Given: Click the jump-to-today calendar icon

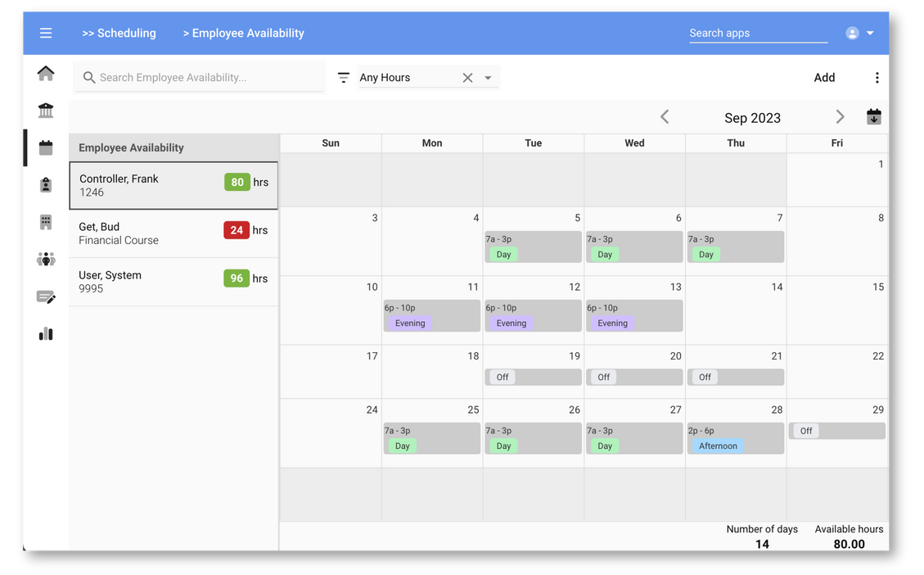Looking at the screenshot, I should pyautogui.click(x=873, y=117).
